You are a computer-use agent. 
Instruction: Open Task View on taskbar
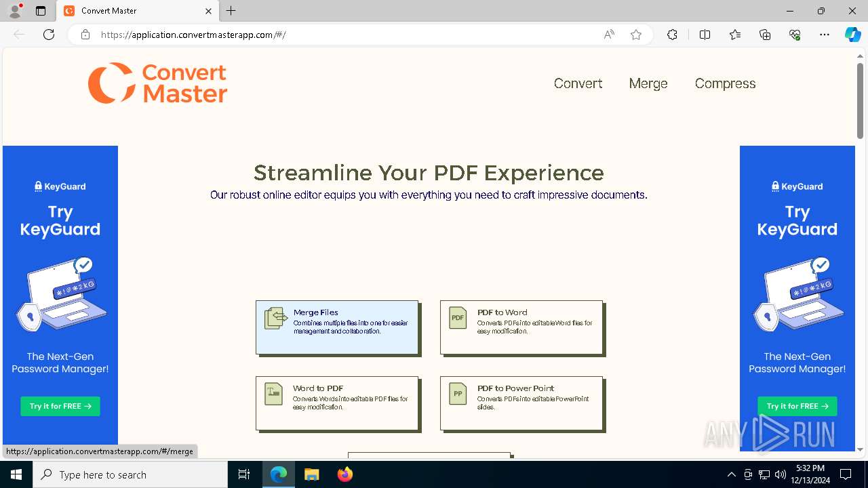244,474
